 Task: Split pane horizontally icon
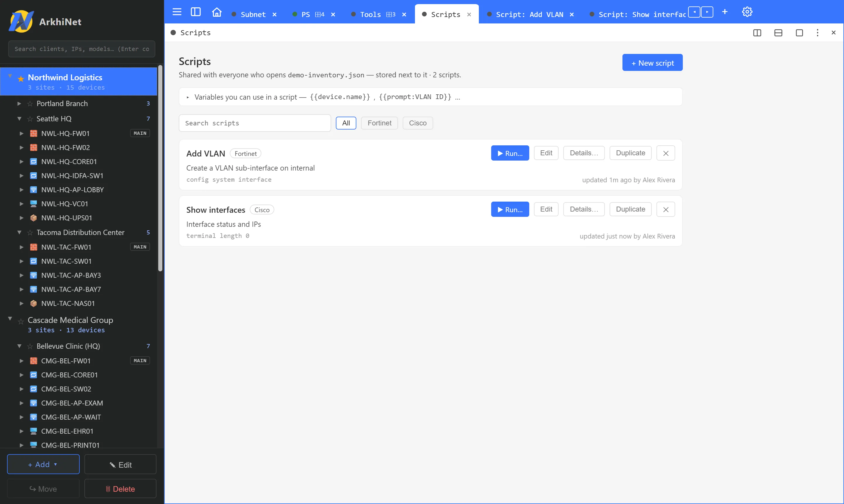[x=778, y=33]
